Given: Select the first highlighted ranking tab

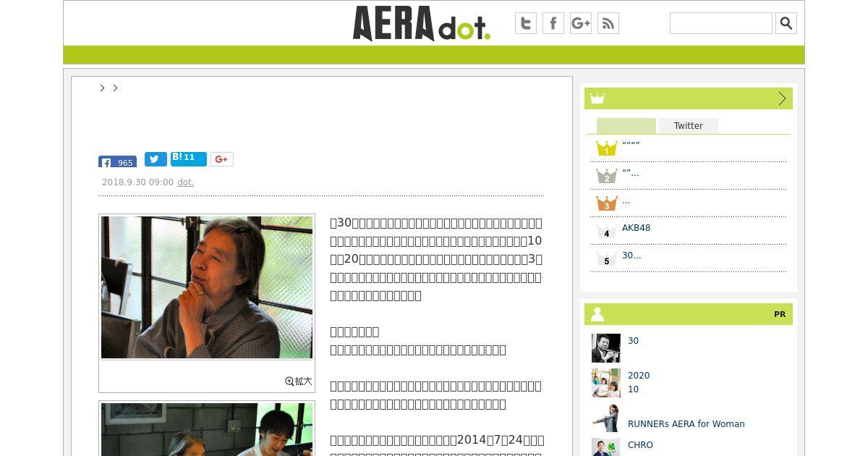Looking at the screenshot, I should pos(626,126).
